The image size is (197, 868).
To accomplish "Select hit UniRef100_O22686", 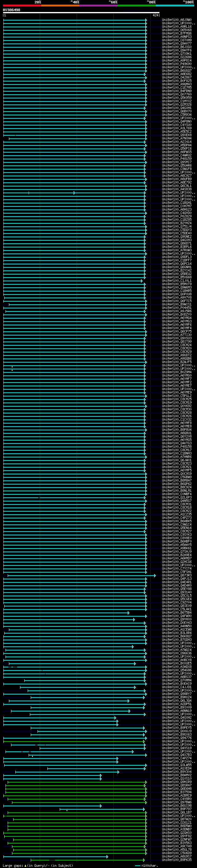I will click(x=177, y=57).
